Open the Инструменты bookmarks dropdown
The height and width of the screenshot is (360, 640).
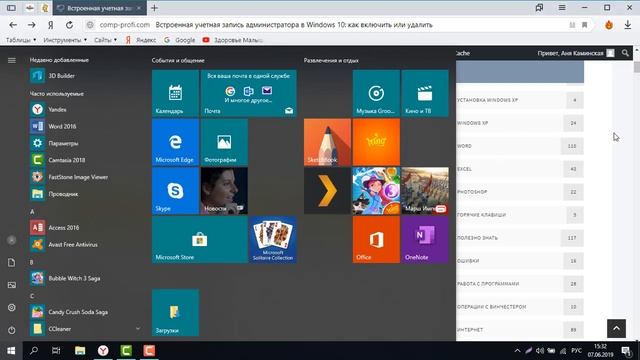[x=65, y=40]
